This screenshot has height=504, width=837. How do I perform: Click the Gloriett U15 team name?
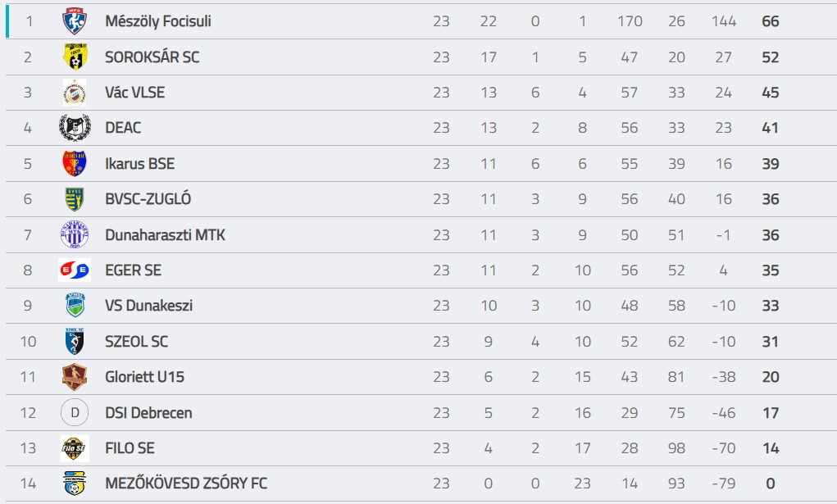pyautogui.click(x=144, y=377)
